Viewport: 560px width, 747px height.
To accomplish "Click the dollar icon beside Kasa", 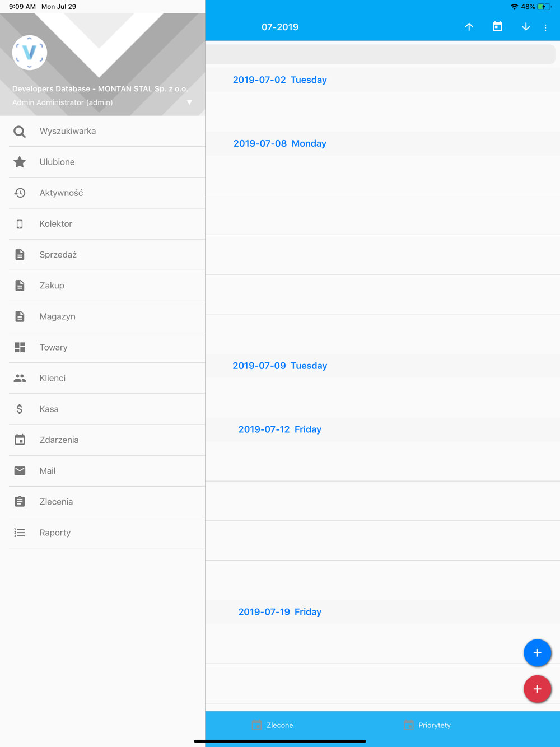I will 20,409.
